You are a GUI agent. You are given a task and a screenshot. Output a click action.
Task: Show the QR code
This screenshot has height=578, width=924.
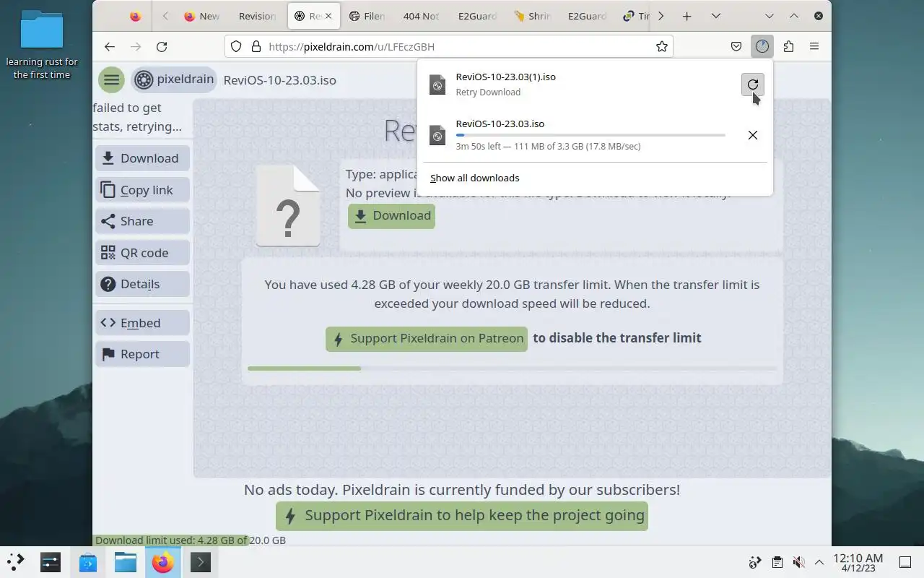point(142,253)
